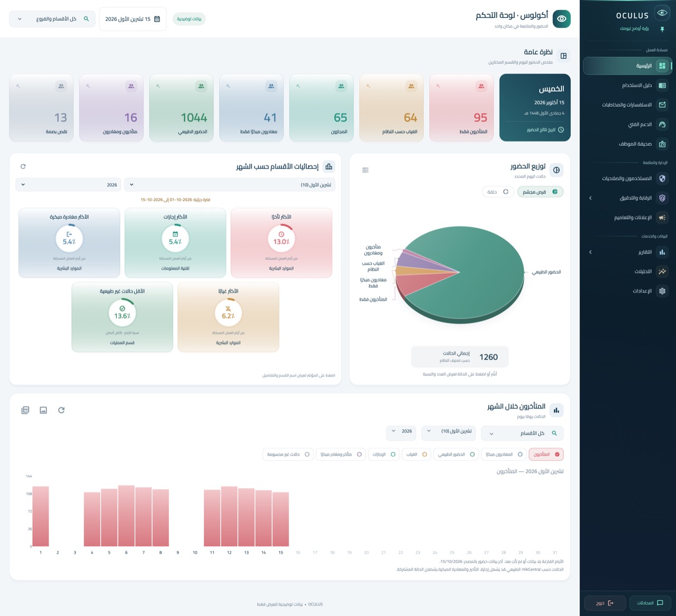
Task: Go to التحليلات in the sidebar
Action: 627,272
